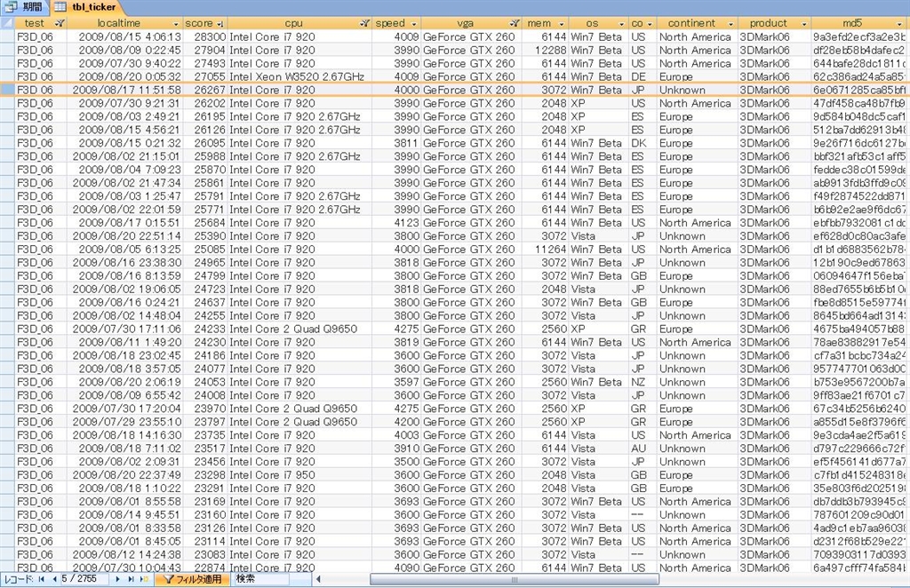
Task: Select the speed cell 3500
Action: coord(396,462)
